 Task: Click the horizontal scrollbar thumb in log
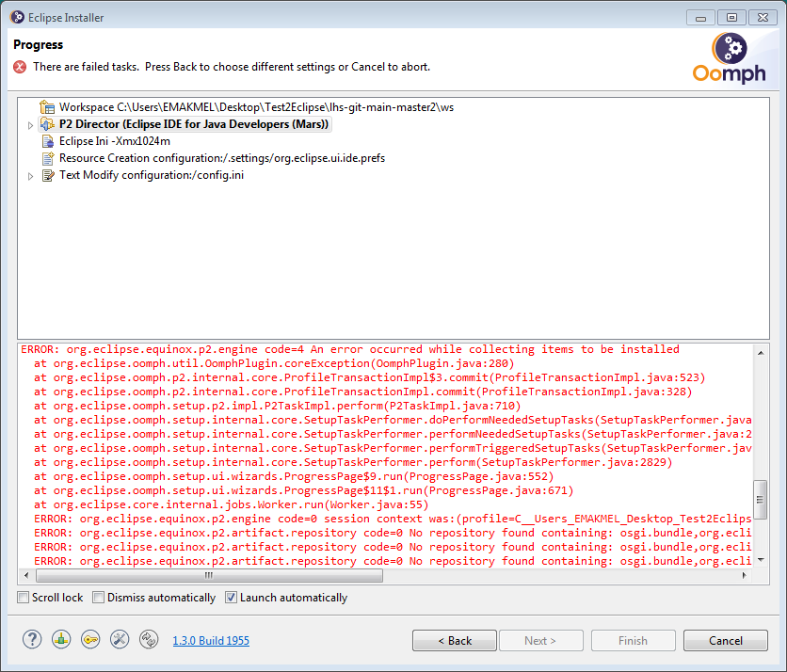(x=209, y=575)
